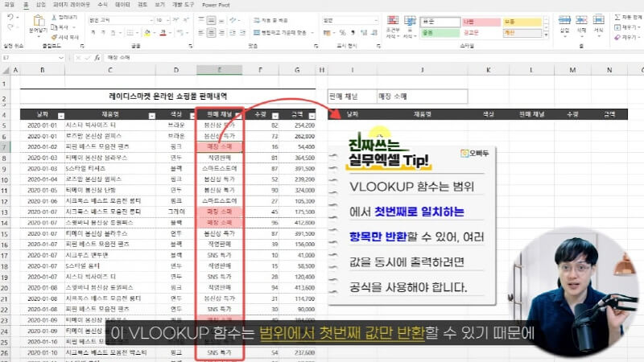Open the filter dropdown on 금액 header
The width and height of the screenshot is (644, 362).
click(312, 116)
